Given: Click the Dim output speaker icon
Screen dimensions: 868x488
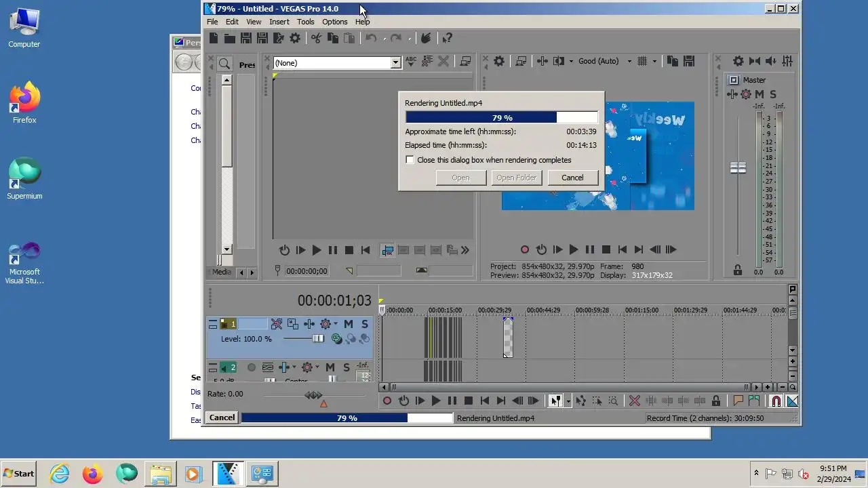Looking at the screenshot, I should [771, 61].
